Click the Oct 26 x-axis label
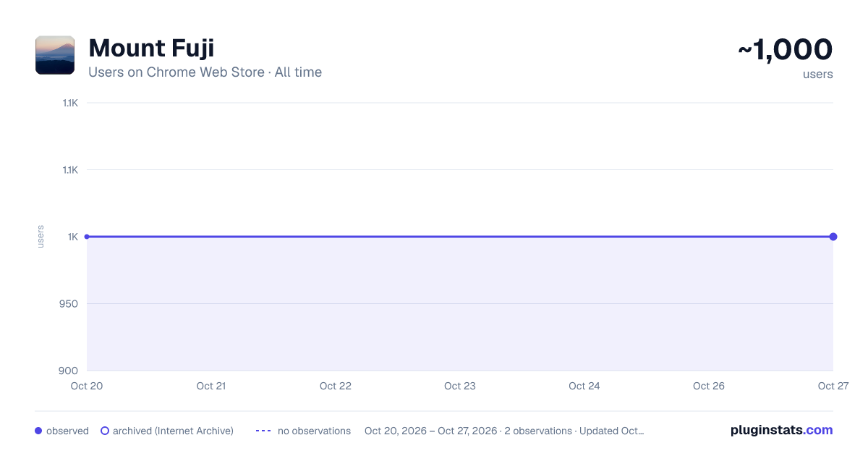Screen dimensions: 868x456 (709, 386)
